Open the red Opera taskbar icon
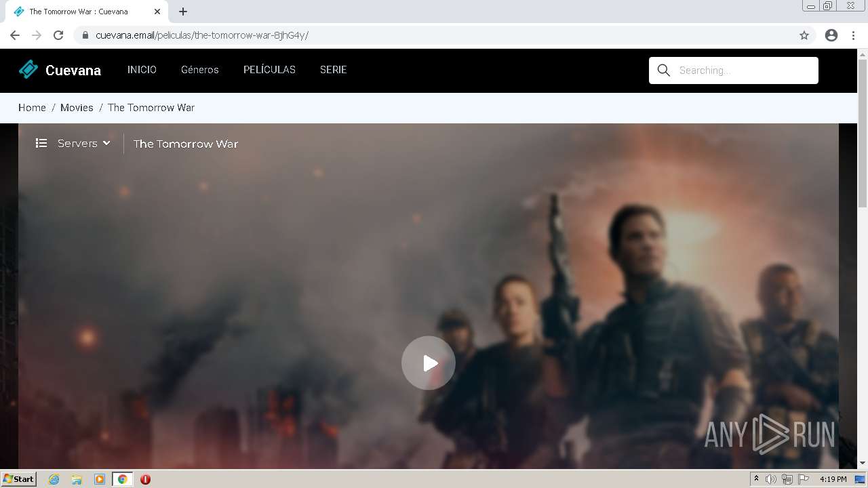This screenshot has height=488, width=868. (145, 479)
